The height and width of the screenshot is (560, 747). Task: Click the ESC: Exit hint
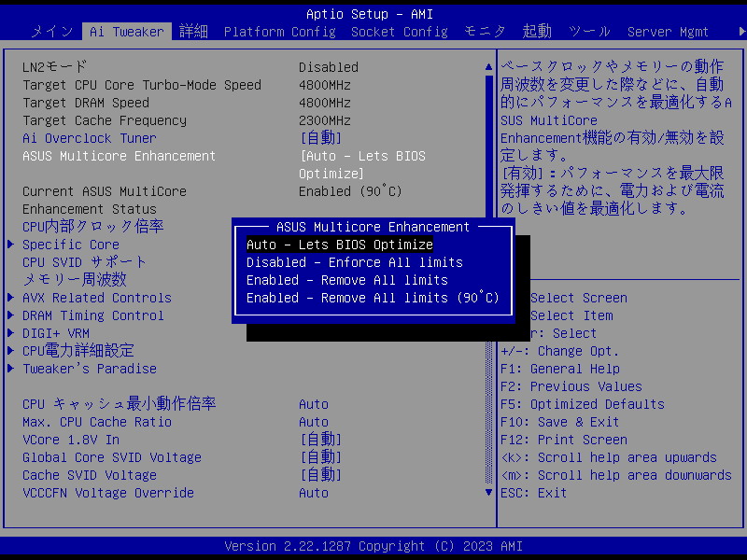point(533,493)
